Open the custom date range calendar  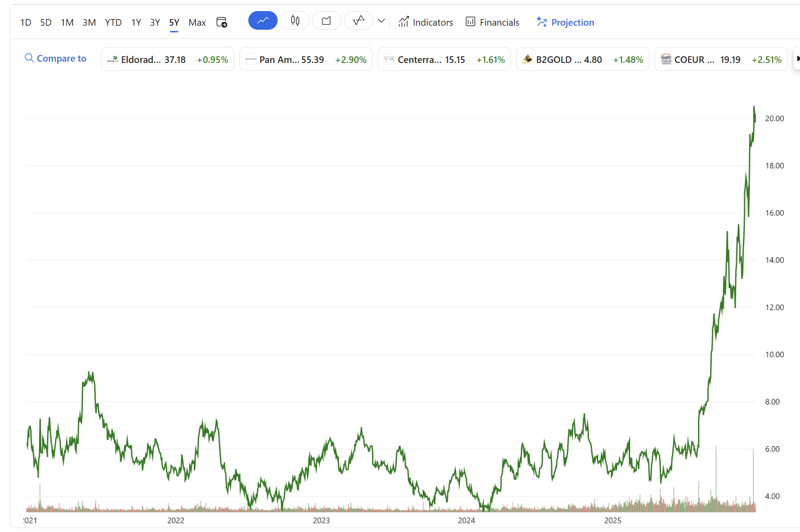(222, 22)
